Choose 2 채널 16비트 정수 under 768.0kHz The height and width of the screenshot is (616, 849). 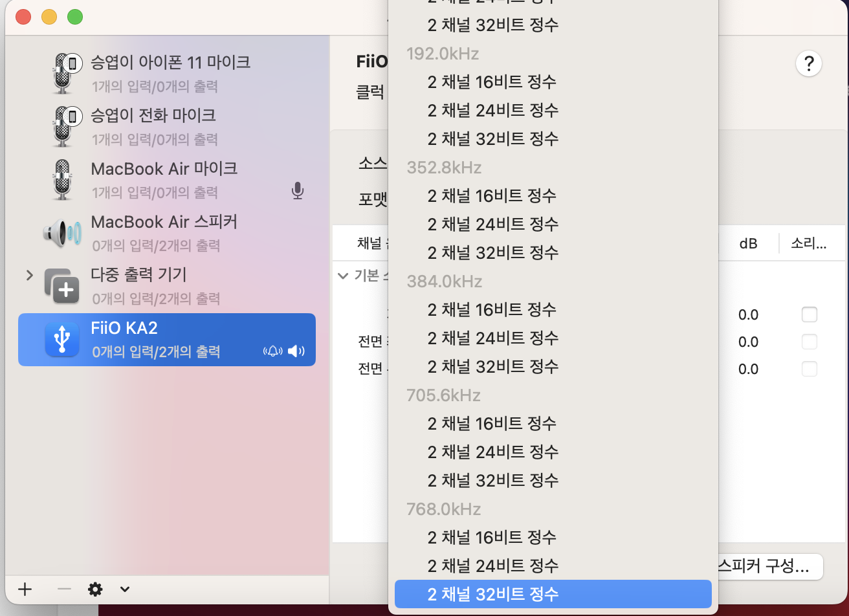553,537
